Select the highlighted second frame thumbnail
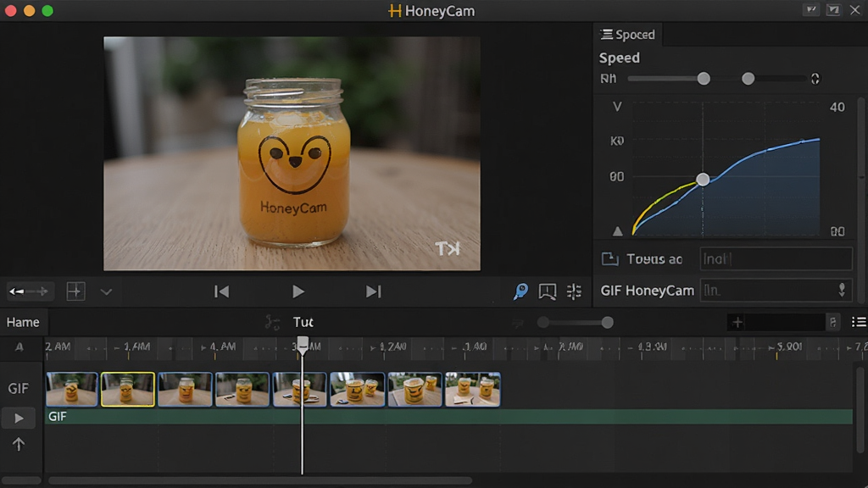The width and height of the screenshot is (868, 488). tap(127, 390)
